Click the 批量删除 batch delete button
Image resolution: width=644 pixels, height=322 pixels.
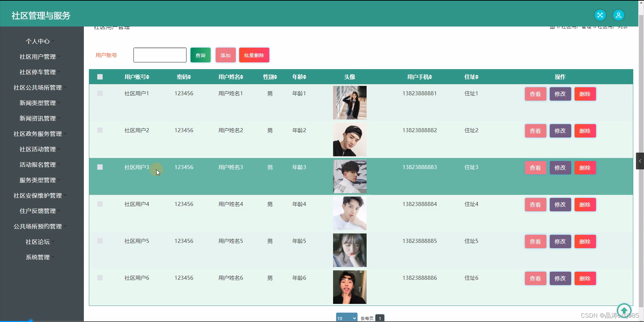click(254, 55)
